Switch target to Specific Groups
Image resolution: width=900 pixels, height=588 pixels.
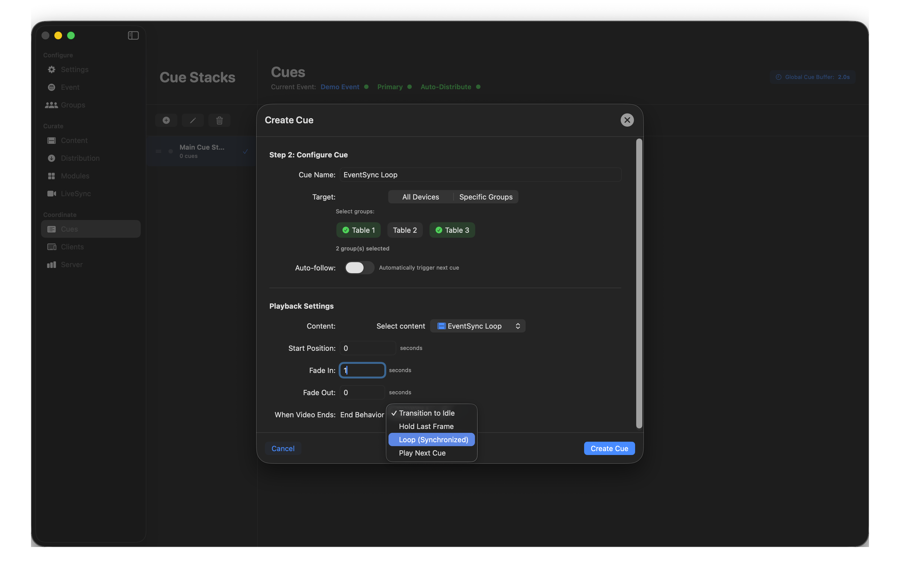(x=485, y=197)
